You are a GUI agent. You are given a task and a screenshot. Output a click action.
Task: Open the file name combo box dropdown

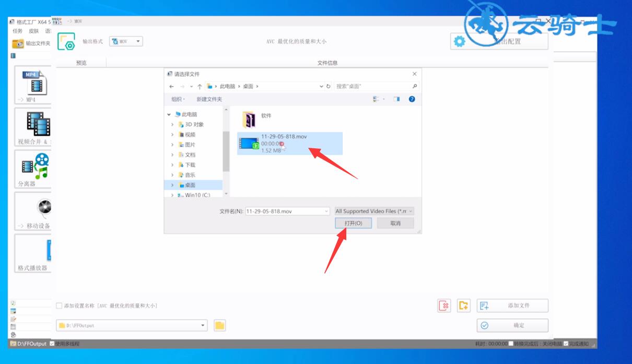327,211
